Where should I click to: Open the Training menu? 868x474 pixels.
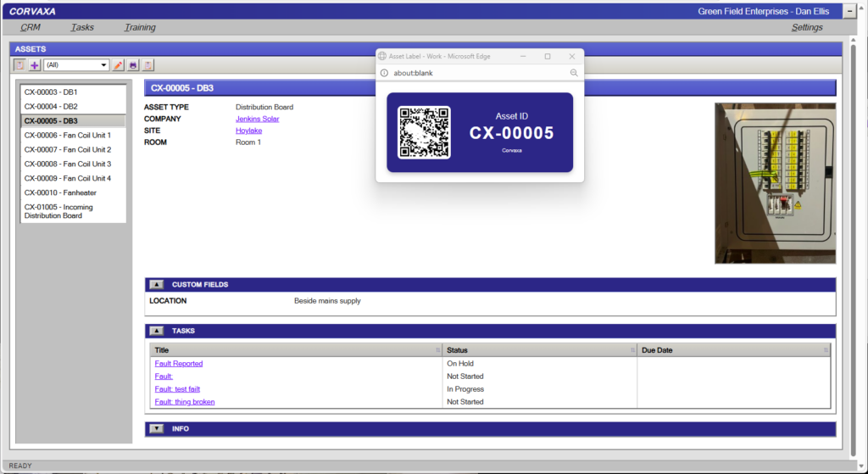140,27
